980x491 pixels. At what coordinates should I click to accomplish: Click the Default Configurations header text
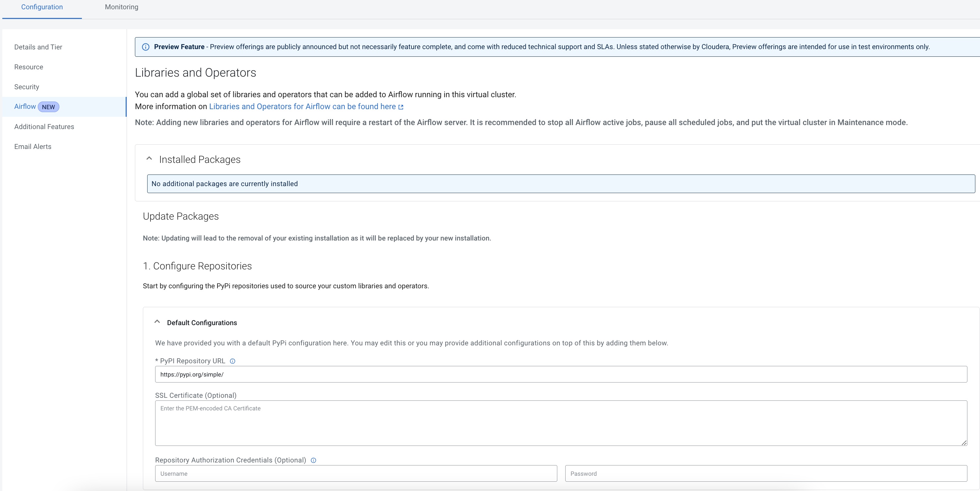202,323
